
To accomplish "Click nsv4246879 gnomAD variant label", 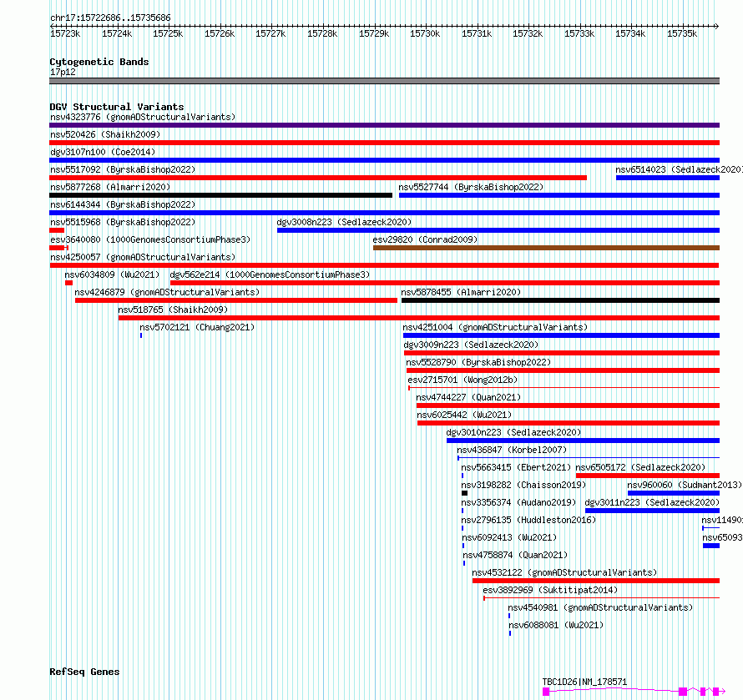I will [167, 292].
